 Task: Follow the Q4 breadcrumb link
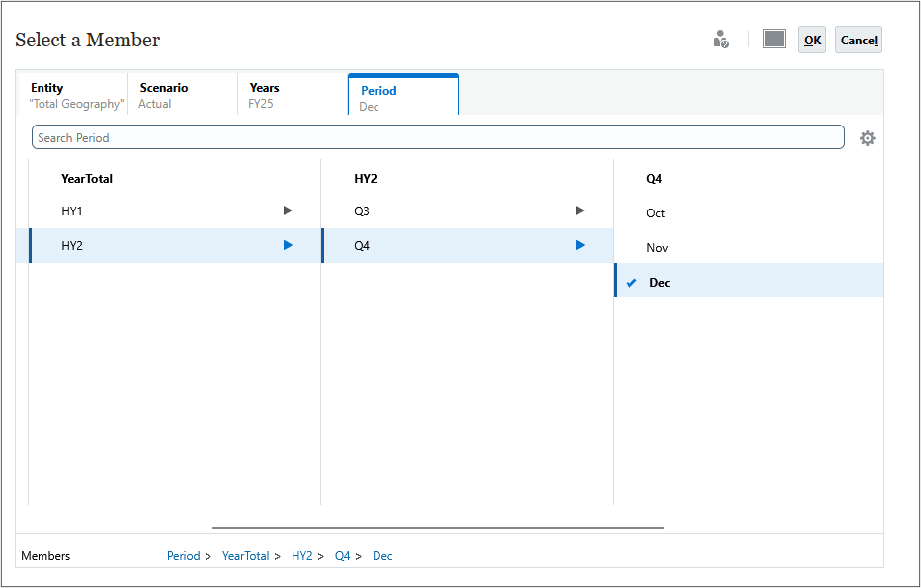click(x=343, y=556)
